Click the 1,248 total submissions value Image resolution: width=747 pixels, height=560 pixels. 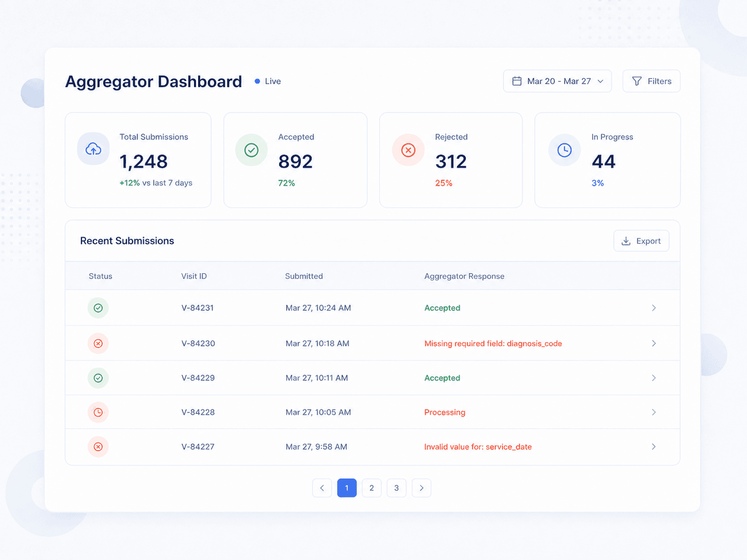pos(143,161)
